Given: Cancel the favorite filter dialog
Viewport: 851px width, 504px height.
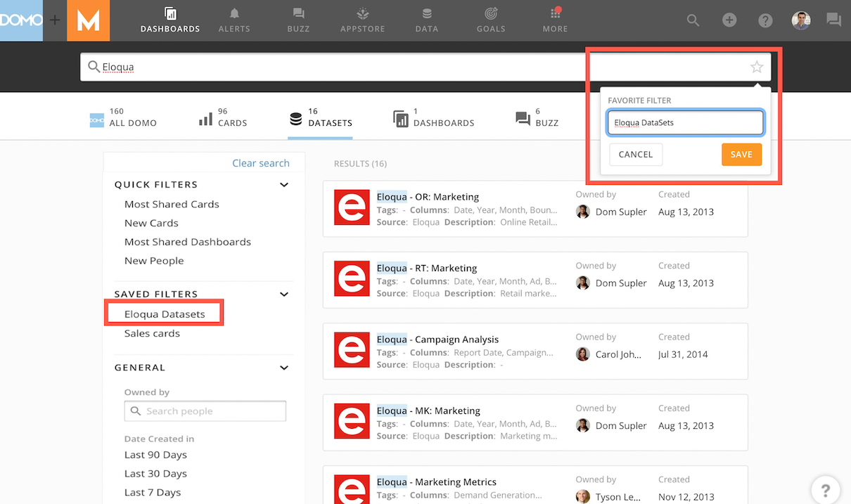Looking at the screenshot, I should (636, 155).
